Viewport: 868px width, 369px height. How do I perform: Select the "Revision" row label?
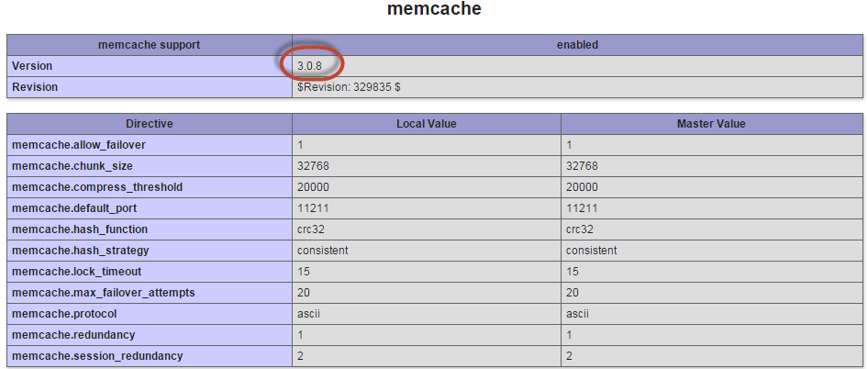click(x=35, y=87)
